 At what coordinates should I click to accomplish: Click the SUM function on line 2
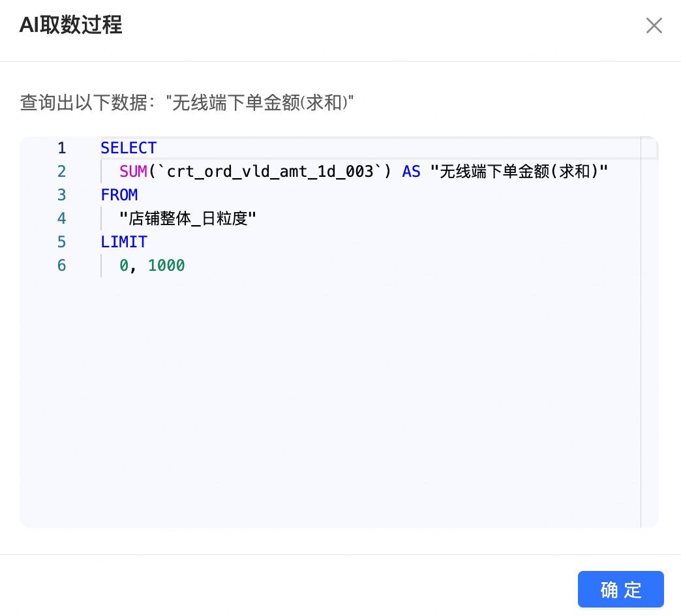pyautogui.click(x=133, y=171)
